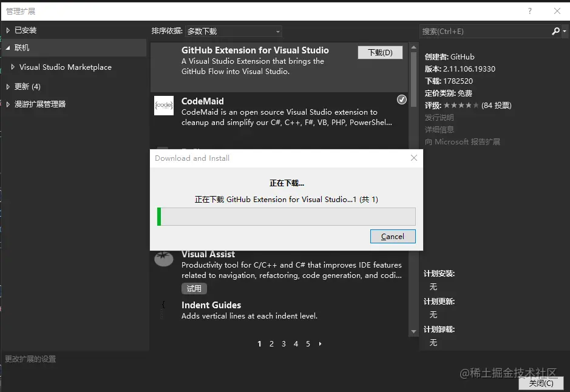The height and width of the screenshot is (392, 570).
Task: Click the 版本: 2.11.106.19330 text
Action: pyautogui.click(x=460, y=69)
